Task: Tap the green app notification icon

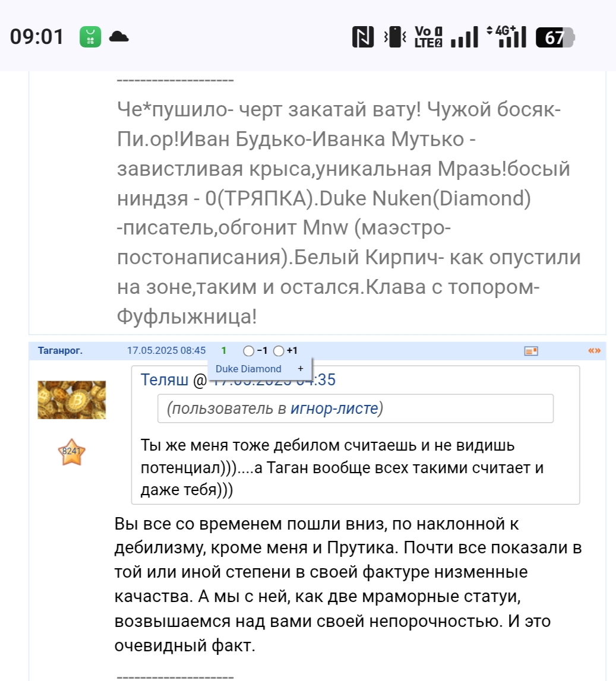Action: coord(90,37)
